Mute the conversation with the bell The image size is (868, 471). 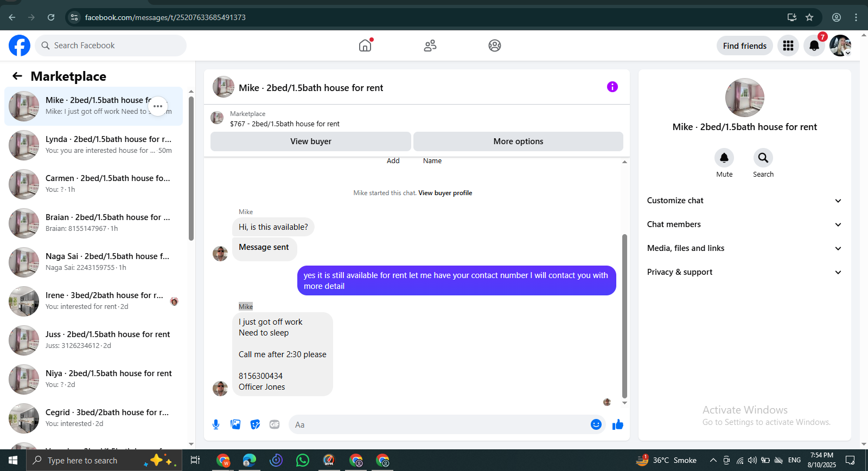pos(724,158)
